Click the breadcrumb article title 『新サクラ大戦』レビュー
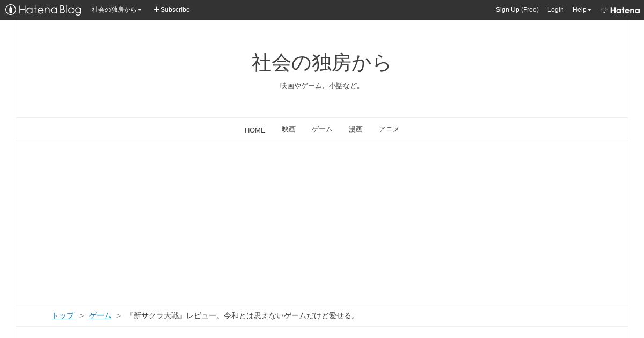This screenshot has width=644, height=338. [x=242, y=315]
